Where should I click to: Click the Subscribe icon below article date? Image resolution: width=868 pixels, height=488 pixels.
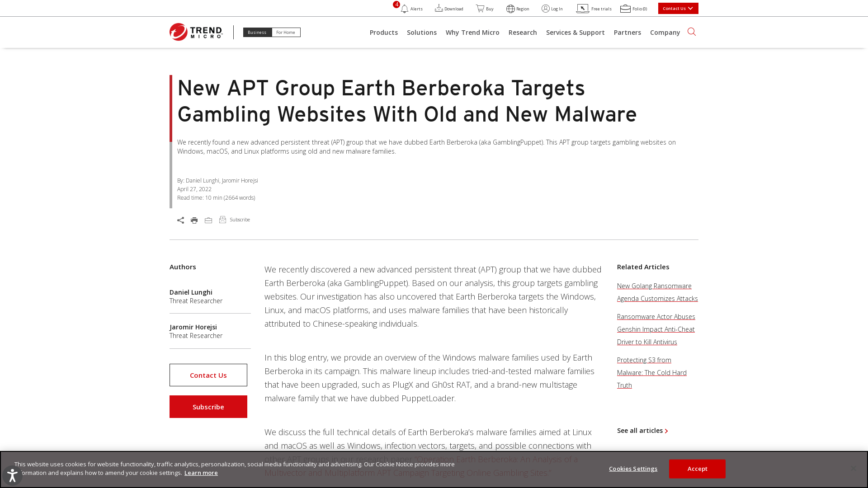222,220
